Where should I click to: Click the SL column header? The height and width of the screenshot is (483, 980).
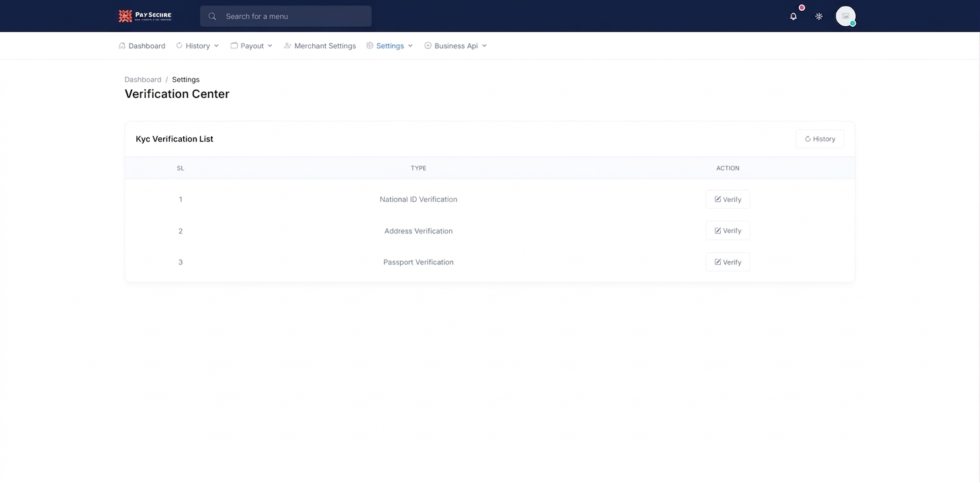(181, 168)
